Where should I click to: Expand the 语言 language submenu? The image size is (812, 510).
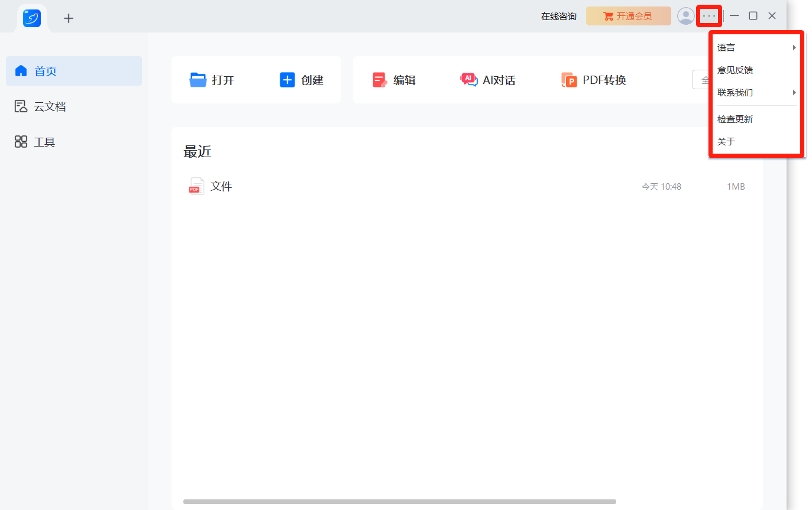click(756, 47)
